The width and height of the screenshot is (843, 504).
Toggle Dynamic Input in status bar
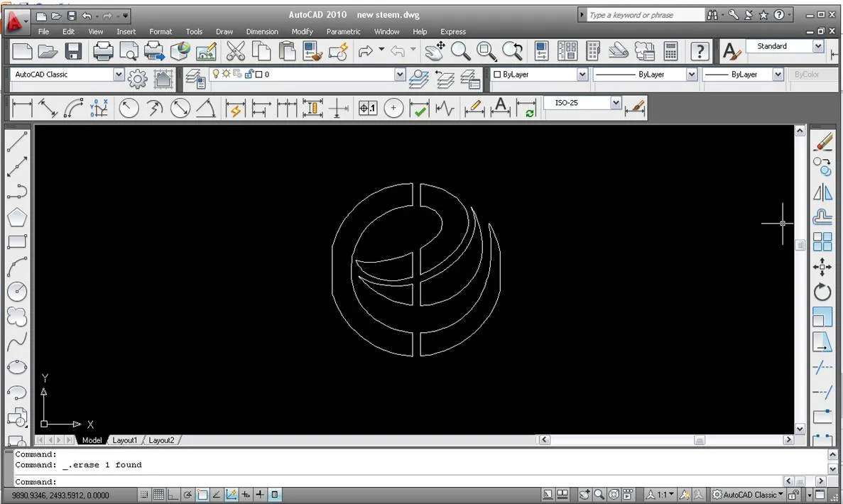click(246, 494)
